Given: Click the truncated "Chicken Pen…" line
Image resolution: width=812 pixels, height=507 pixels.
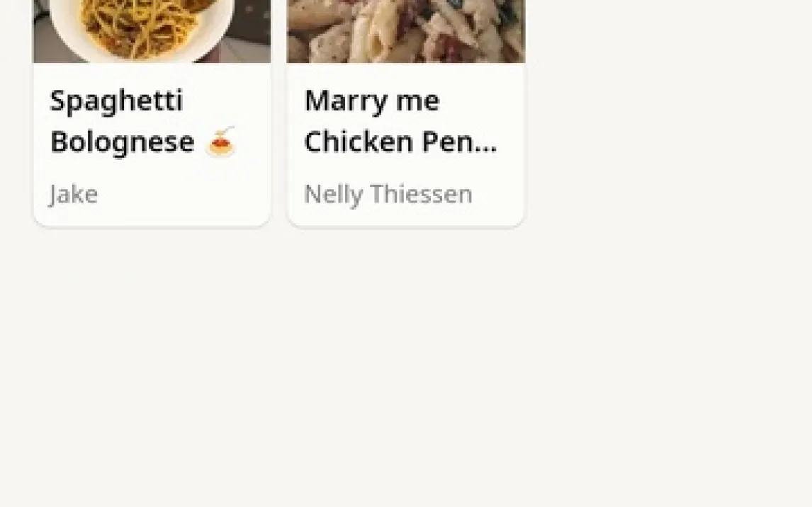Looking at the screenshot, I should tap(400, 142).
